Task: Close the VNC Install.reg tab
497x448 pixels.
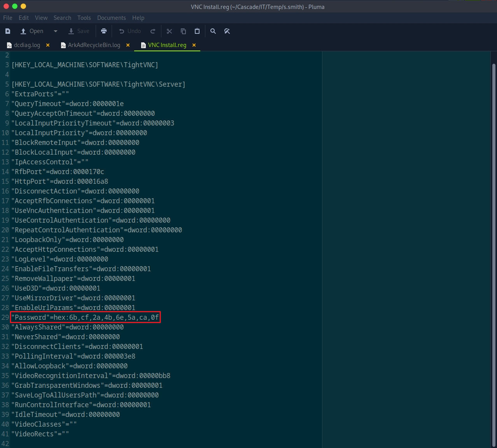Action: click(194, 45)
